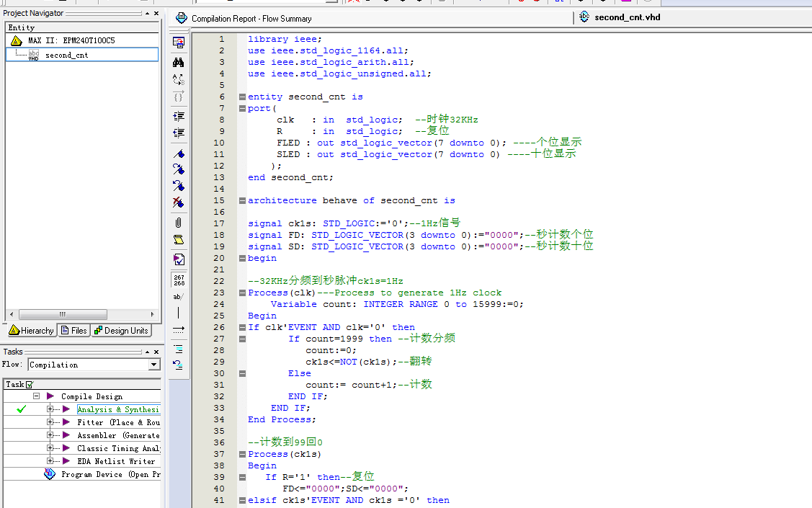Collapse the Compile Design tree node
The image size is (812, 508).
point(36,396)
